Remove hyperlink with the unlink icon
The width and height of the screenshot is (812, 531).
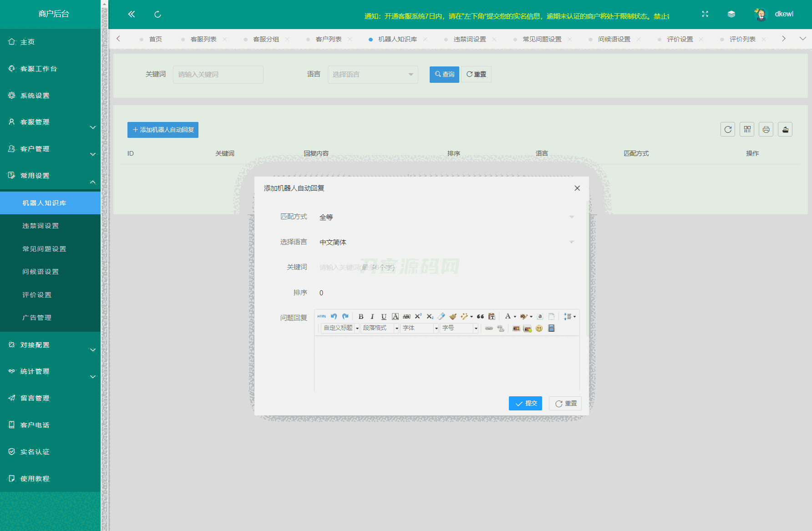500,328
